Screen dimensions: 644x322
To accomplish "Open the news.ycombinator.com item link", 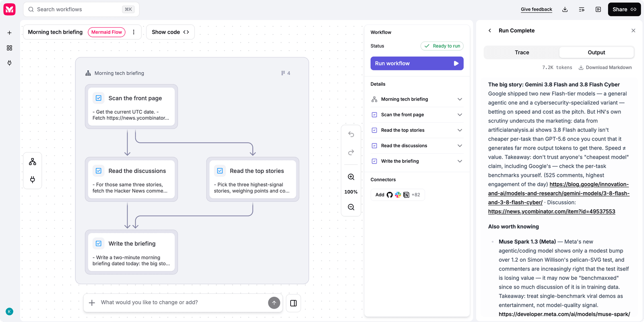I will coord(552,211).
